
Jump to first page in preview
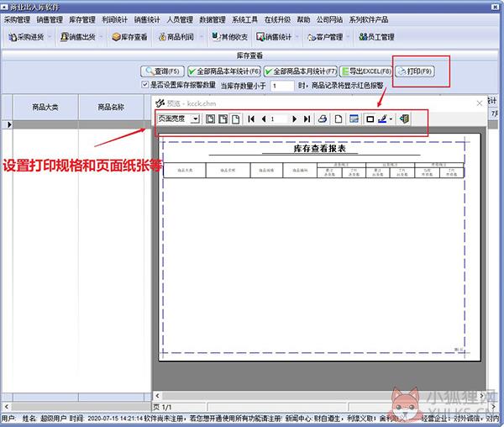pos(251,119)
